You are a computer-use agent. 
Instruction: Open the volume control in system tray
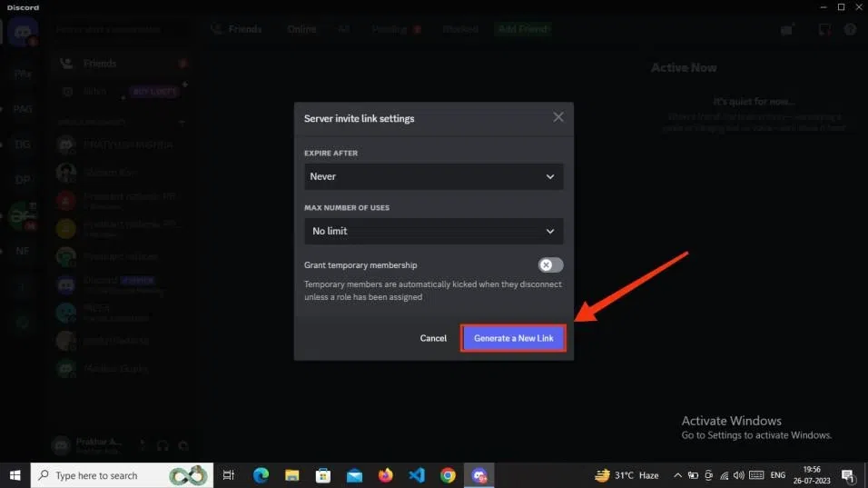pos(739,475)
